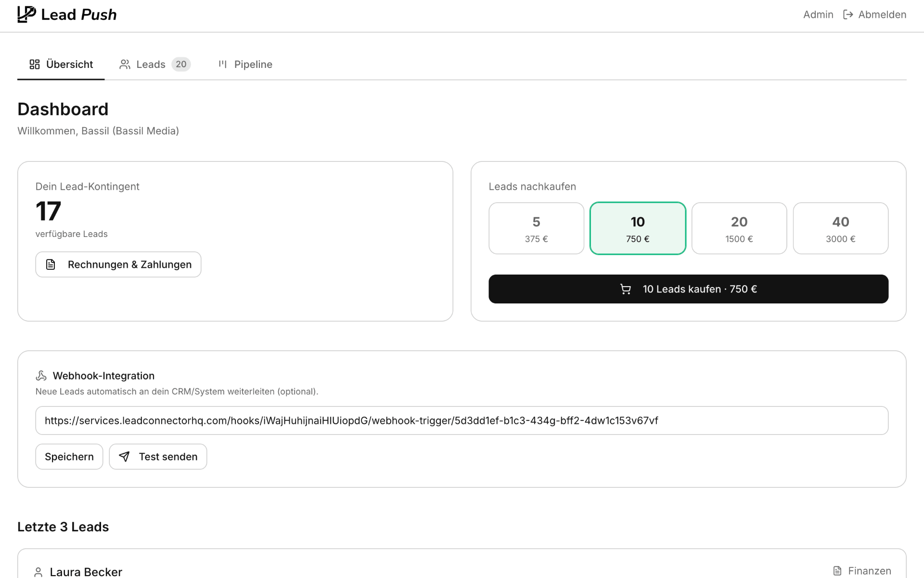
Task: Save the webhook with Speichern
Action: pyautogui.click(x=69, y=457)
